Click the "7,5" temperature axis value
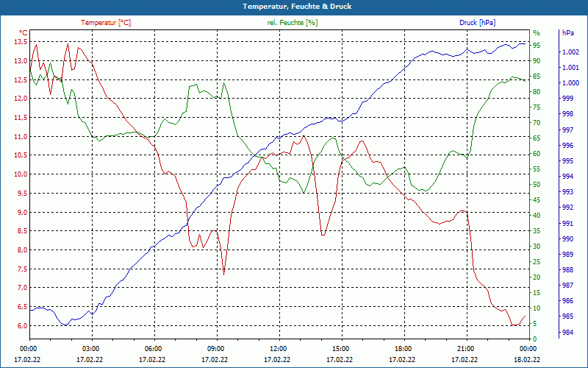 [x=22, y=269]
